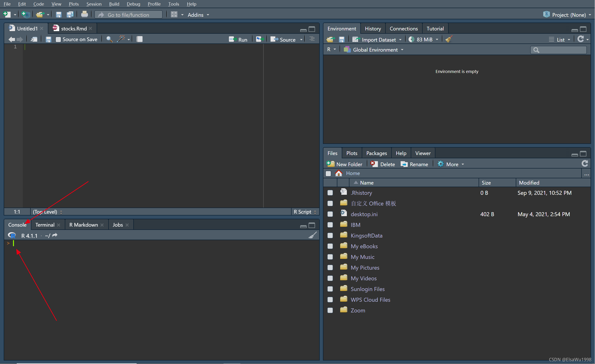Select the My Pictures folder checkbox

pyautogui.click(x=330, y=267)
